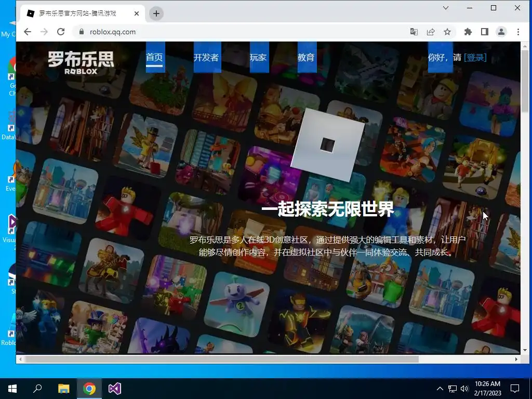Click the vertical scrollbar thumb
The width and height of the screenshot is (532, 399).
tap(525, 81)
